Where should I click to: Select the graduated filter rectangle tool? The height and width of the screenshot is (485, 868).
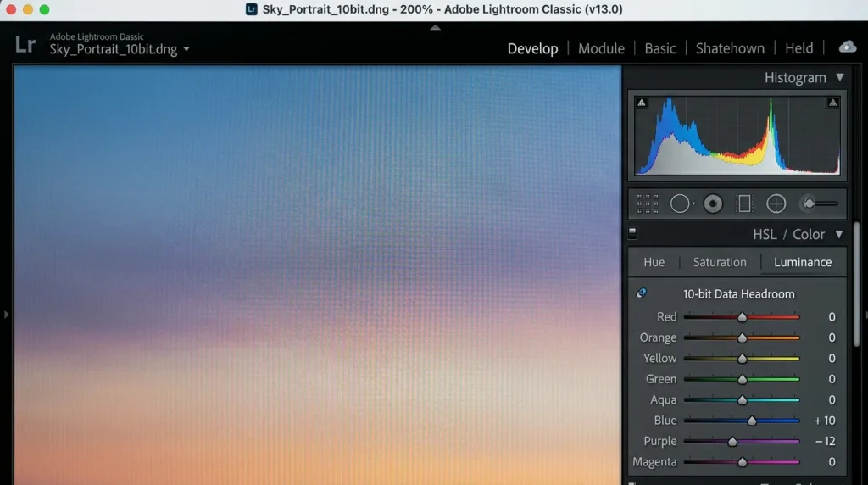(744, 203)
